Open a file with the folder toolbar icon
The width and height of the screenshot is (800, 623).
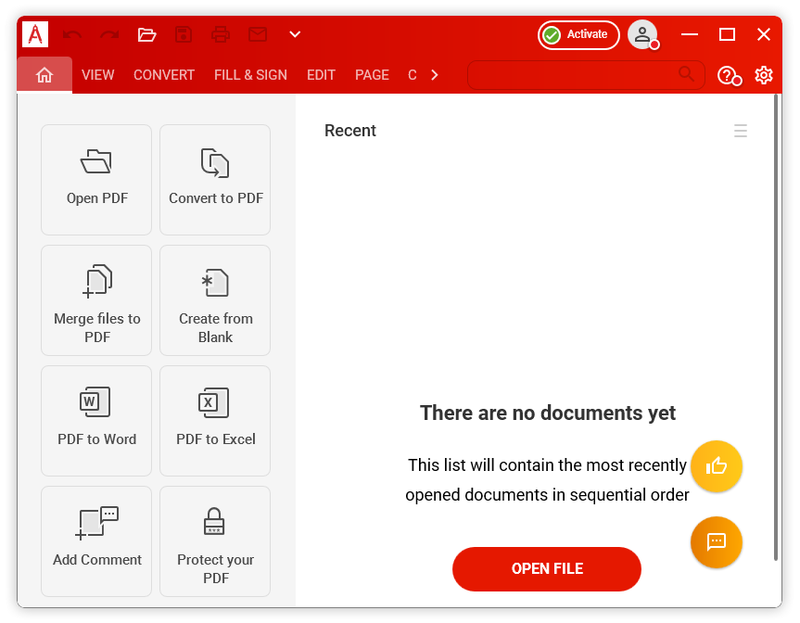coord(146,35)
